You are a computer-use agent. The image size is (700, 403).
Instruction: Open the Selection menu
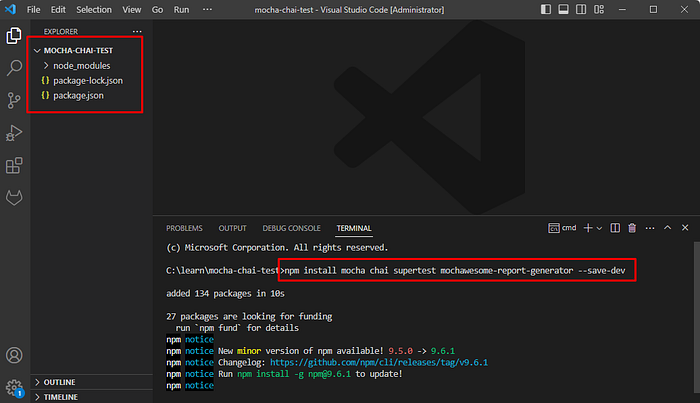pyautogui.click(x=94, y=9)
